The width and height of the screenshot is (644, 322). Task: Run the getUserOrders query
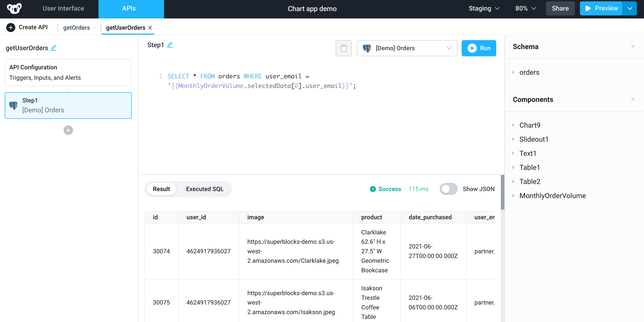(479, 48)
